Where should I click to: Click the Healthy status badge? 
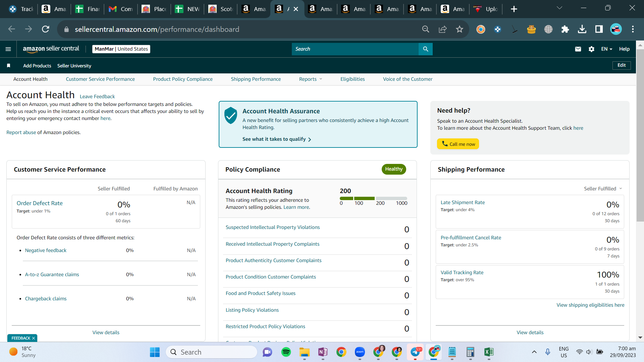pos(394,169)
